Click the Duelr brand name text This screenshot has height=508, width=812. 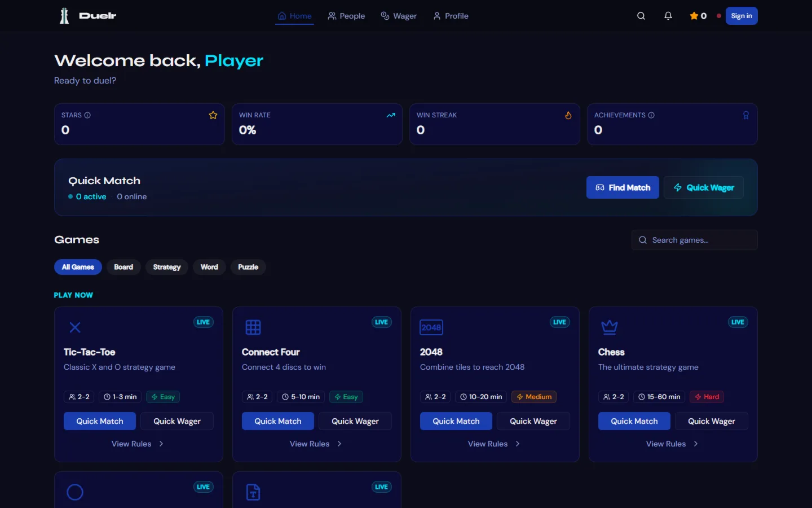pyautogui.click(x=98, y=16)
